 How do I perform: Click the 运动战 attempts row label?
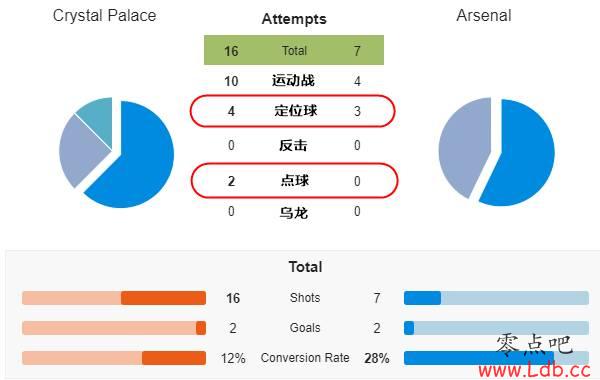(x=293, y=81)
